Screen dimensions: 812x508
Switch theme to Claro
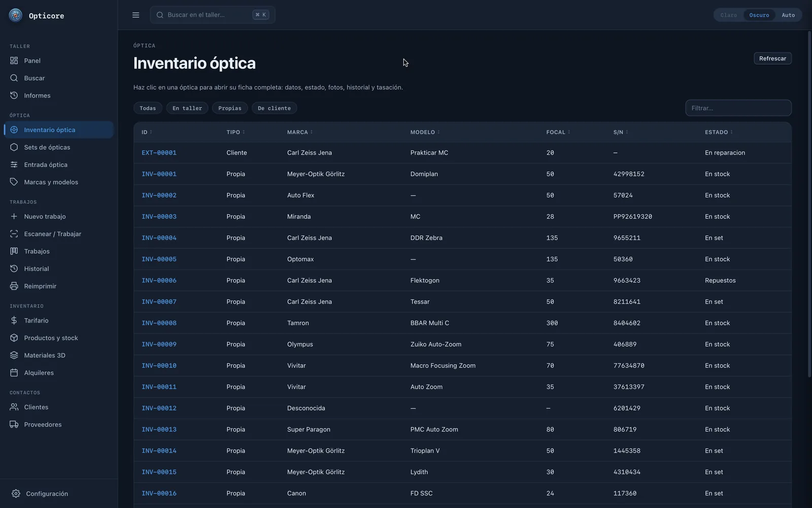728,15
